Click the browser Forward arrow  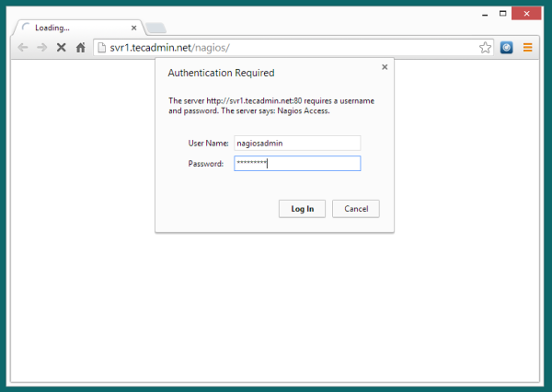point(41,47)
